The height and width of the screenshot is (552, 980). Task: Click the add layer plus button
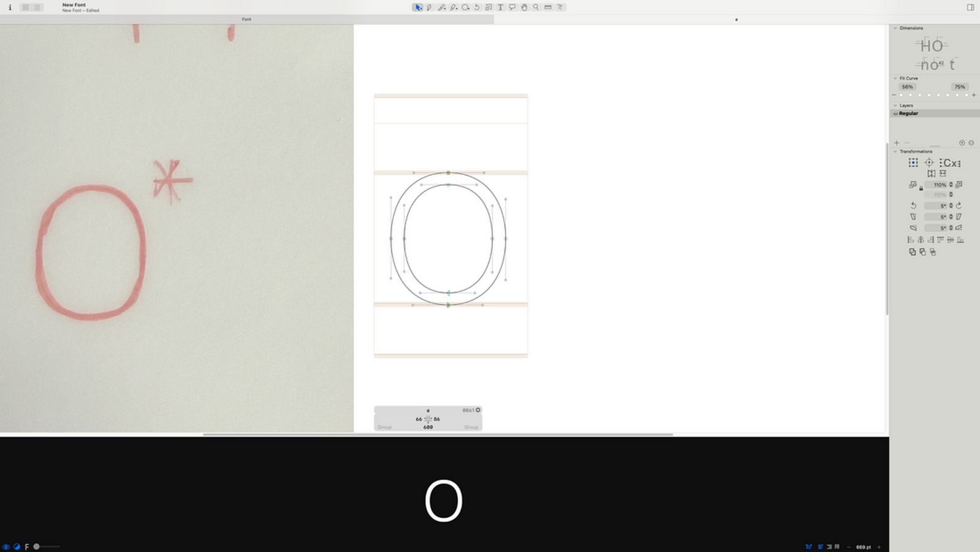(x=897, y=143)
